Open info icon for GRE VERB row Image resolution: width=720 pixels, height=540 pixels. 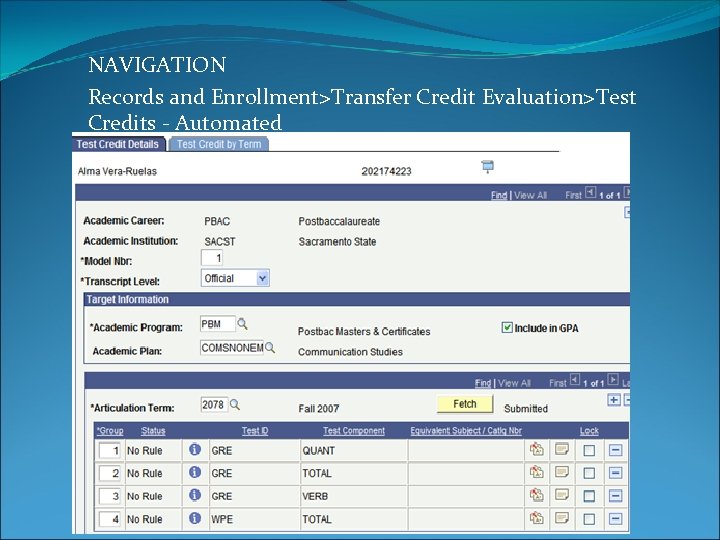coord(195,495)
